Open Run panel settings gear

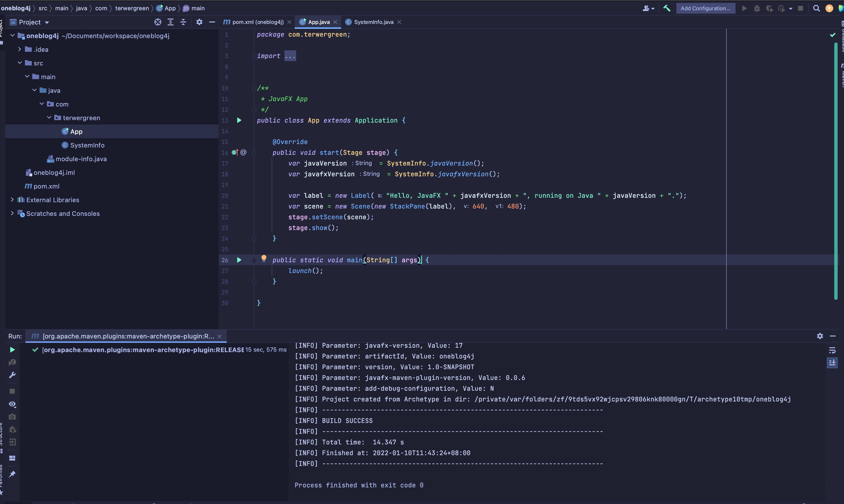[820, 336]
